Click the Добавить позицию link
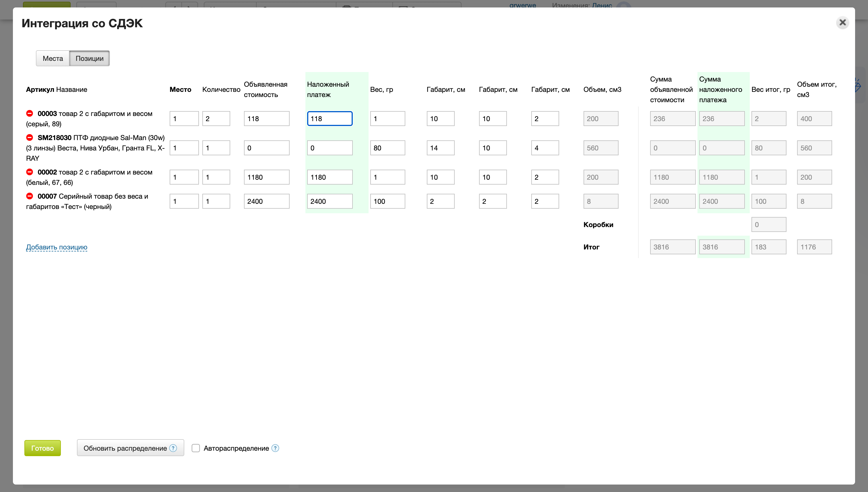 (57, 247)
